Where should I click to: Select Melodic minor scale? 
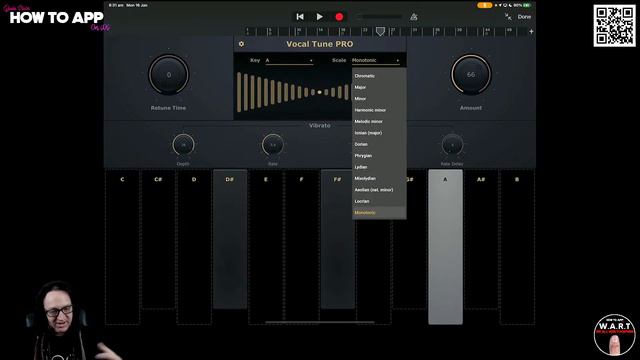[x=379, y=122]
